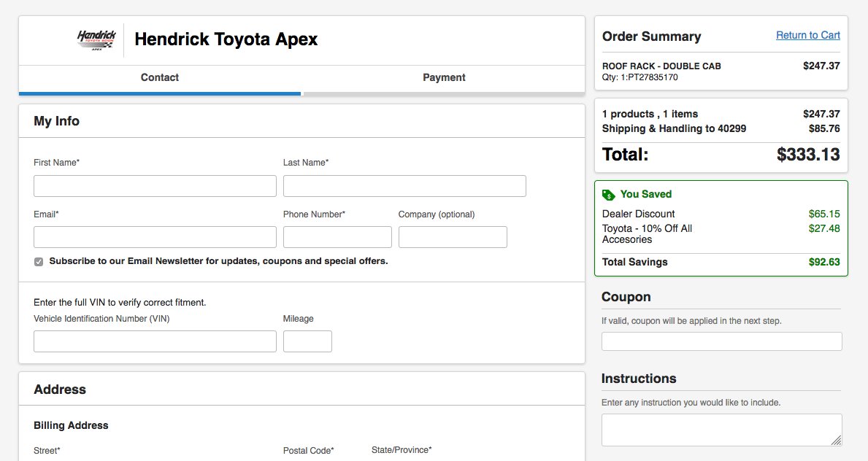Switch to the Payment tab
The width and height of the screenshot is (868, 461).
coord(444,78)
